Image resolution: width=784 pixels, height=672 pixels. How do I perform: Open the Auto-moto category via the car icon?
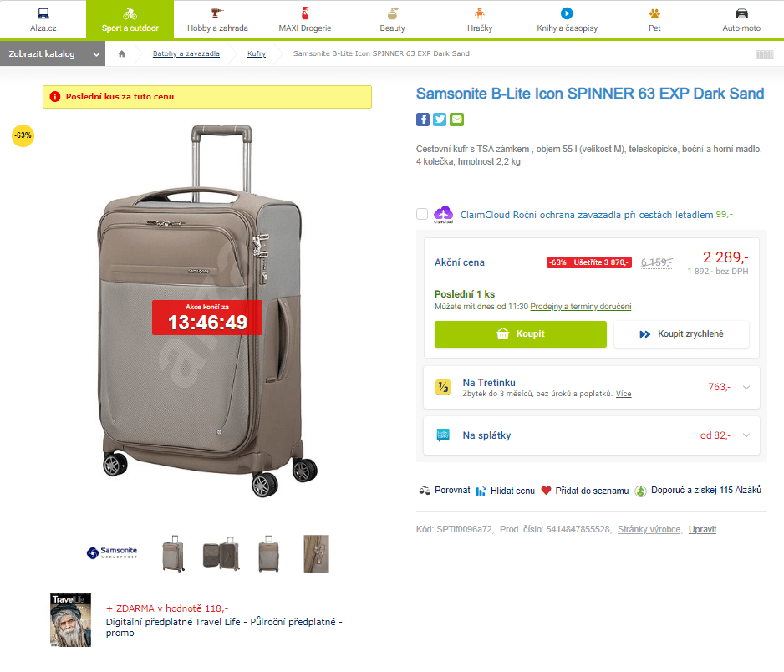click(741, 14)
